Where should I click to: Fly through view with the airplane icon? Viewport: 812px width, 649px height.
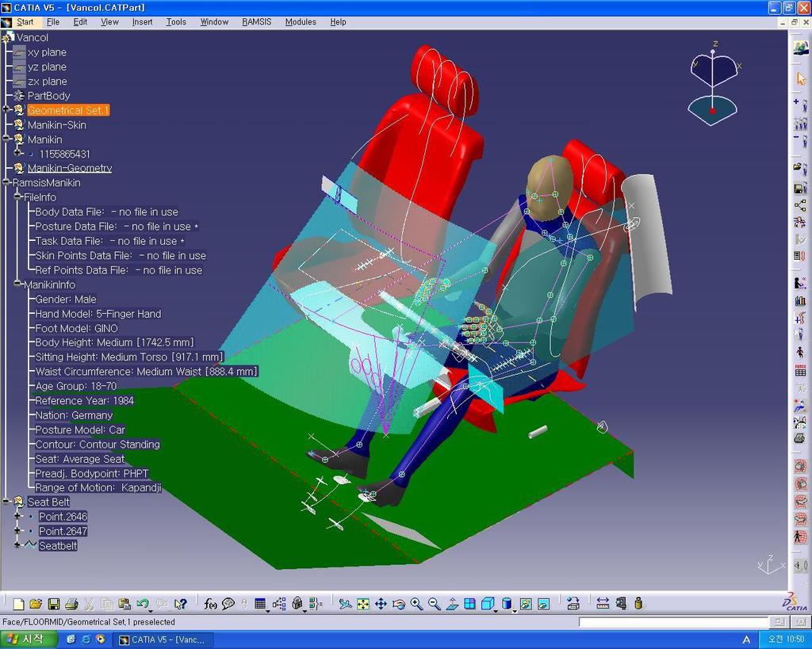coord(345,604)
